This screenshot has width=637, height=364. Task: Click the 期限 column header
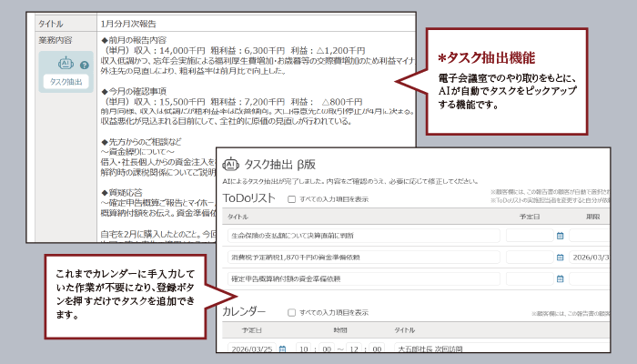pos(592,217)
